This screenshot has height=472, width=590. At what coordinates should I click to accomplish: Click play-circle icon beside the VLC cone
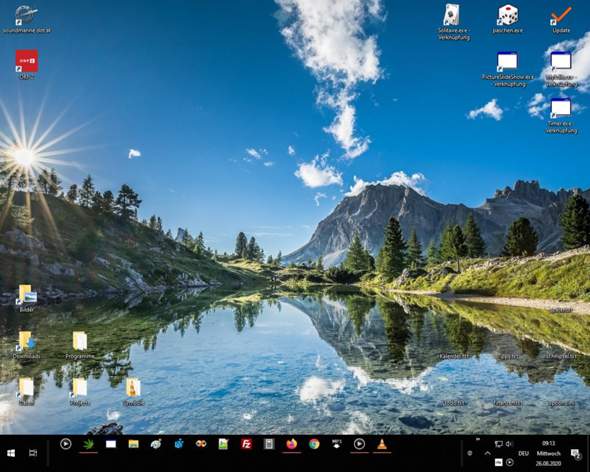point(359,445)
